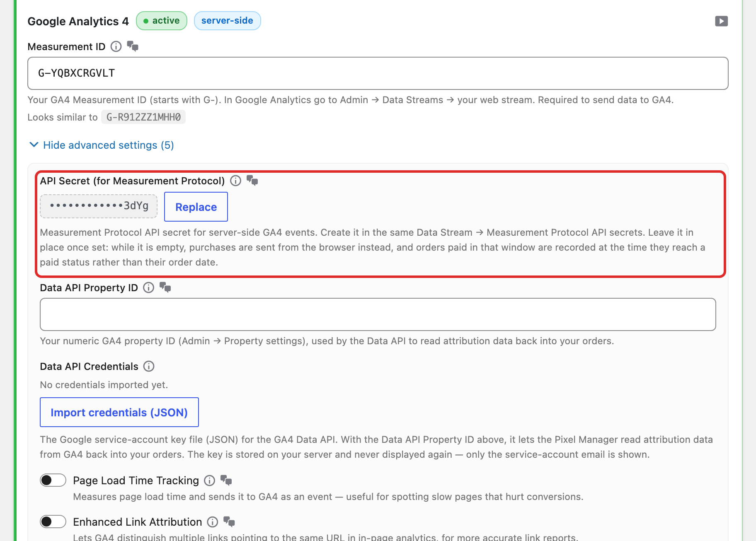
Task: Enable the Page Load Time Tracking toggle
Action: (x=53, y=480)
